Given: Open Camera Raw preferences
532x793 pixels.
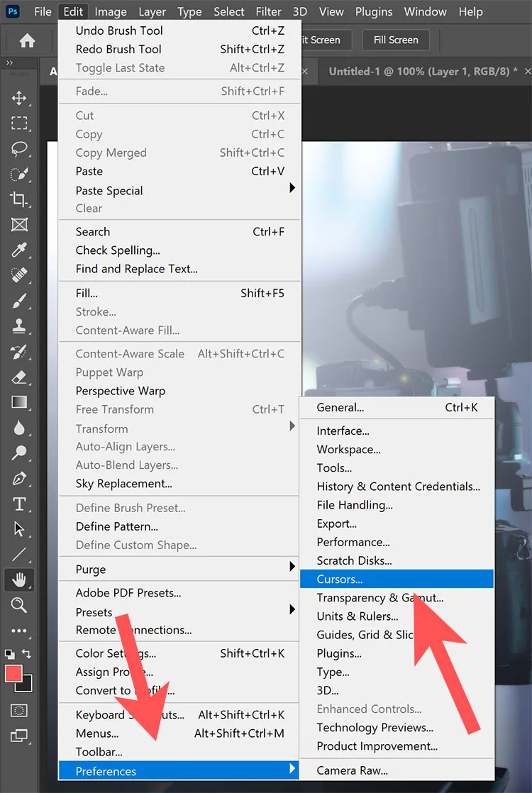Looking at the screenshot, I should pyautogui.click(x=397, y=771).
